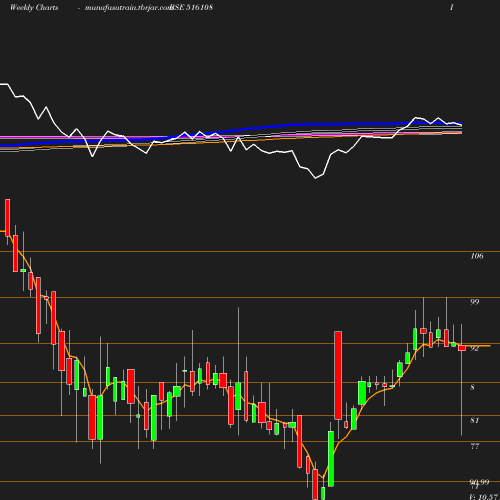This screenshot has width=500, height=500.
Task: Click the 99 price level label
Action: (475, 302)
